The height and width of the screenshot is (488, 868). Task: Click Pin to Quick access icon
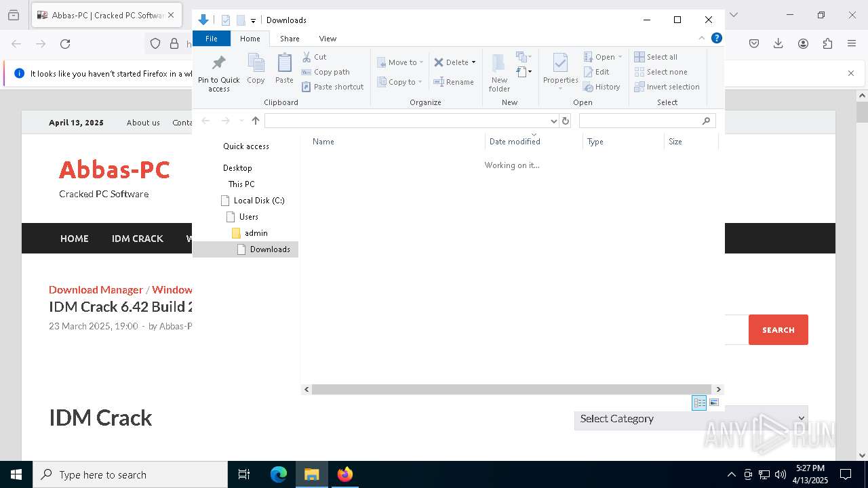click(218, 63)
